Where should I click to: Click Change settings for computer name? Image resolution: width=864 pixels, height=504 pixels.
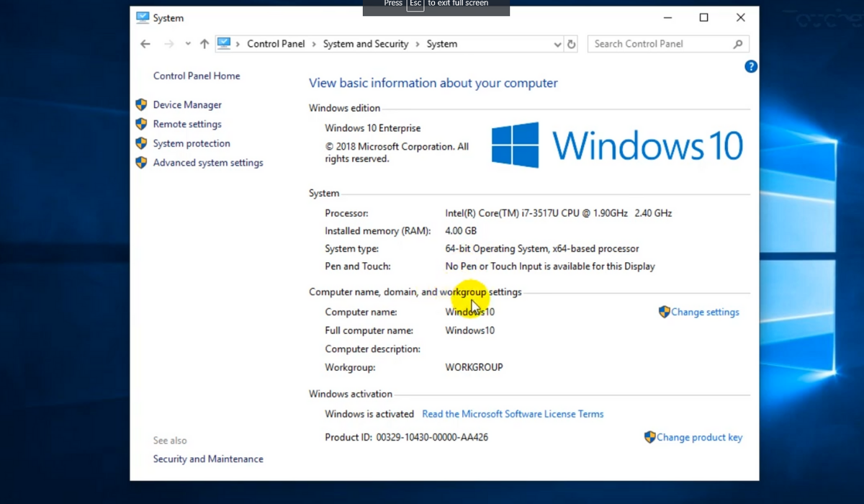tap(705, 312)
